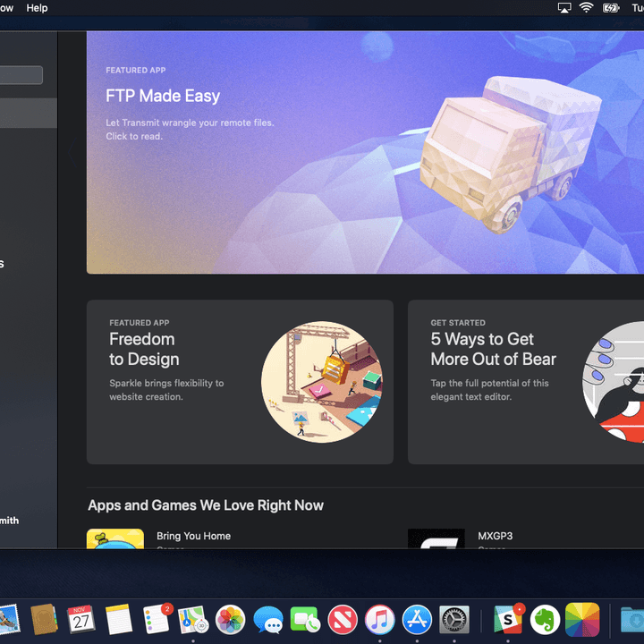Launch Notes from the Dock
Image resolution: width=644 pixels, height=644 pixels.
118,619
